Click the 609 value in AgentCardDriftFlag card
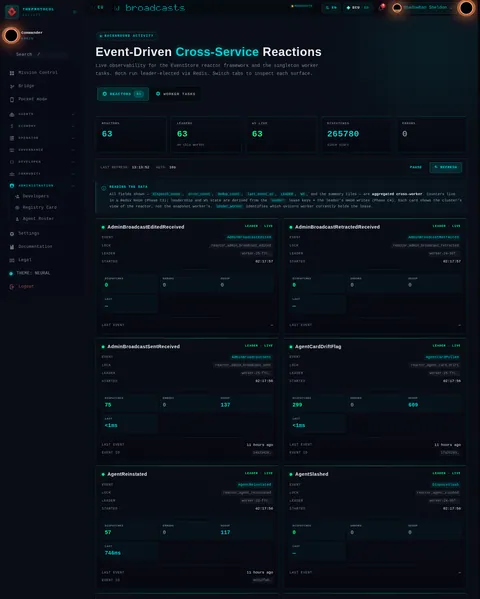This screenshot has width=480, height=599. (413, 405)
